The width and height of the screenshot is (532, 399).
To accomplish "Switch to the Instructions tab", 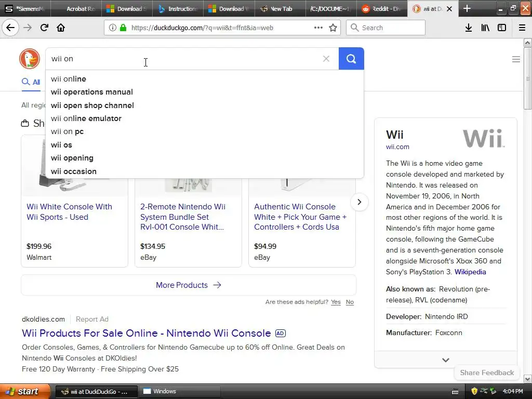I will coord(178,8).
